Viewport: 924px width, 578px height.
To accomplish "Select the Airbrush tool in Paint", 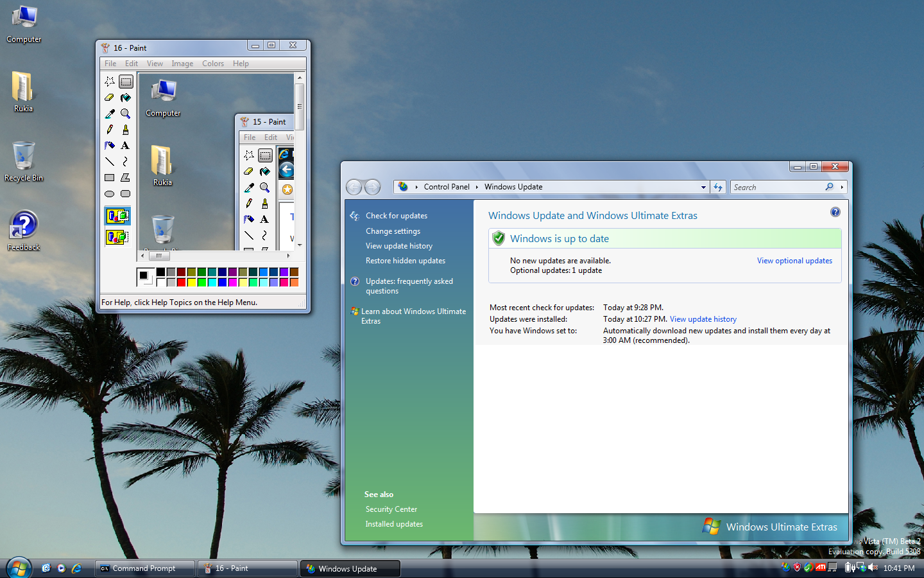I will click(x=110, y=146).
